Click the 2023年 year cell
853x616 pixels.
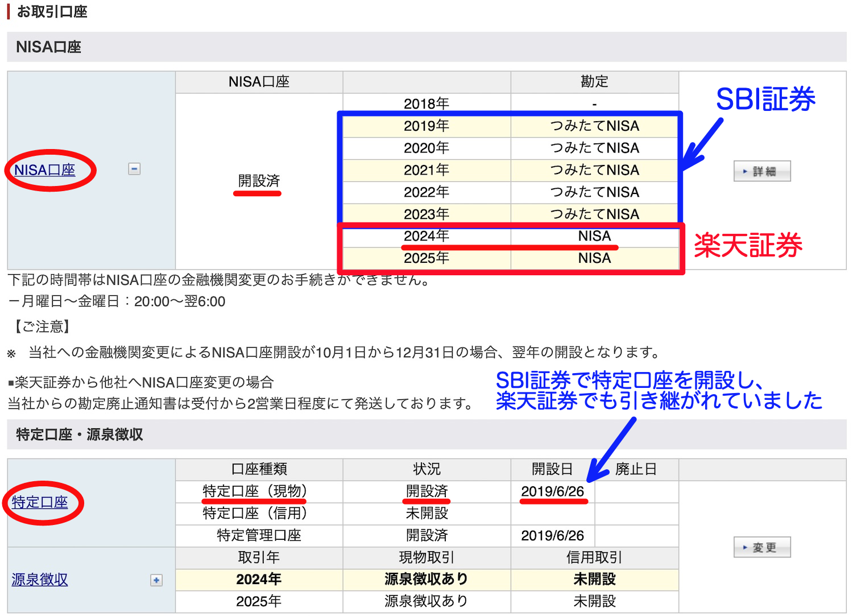click(x=426, y=214)
